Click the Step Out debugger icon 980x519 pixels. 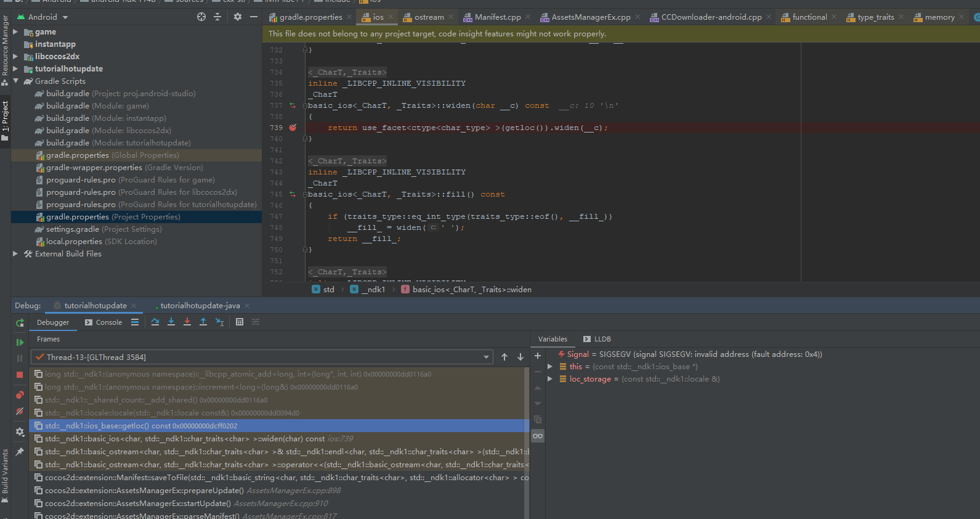pos(203,322)
